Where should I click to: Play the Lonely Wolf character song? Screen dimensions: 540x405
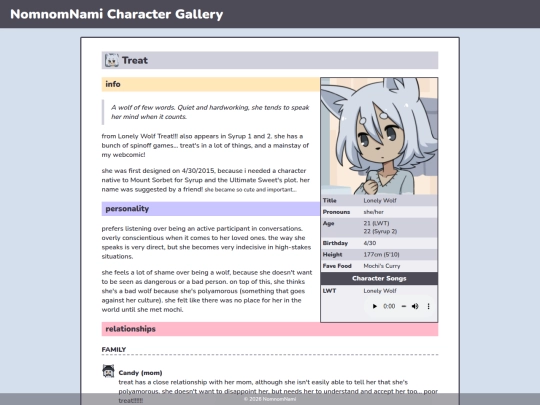(x=375, y=306)
